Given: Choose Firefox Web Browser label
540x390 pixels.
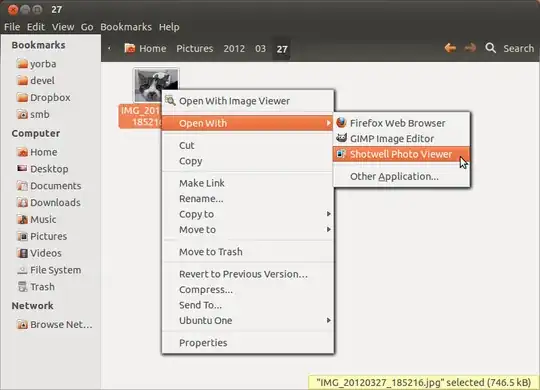Looking at the screenshot, I should tap(397, 123).
